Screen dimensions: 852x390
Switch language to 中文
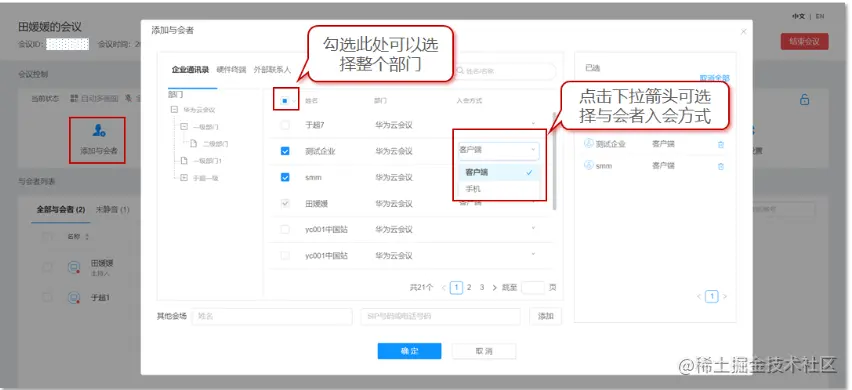pos(798,16)
